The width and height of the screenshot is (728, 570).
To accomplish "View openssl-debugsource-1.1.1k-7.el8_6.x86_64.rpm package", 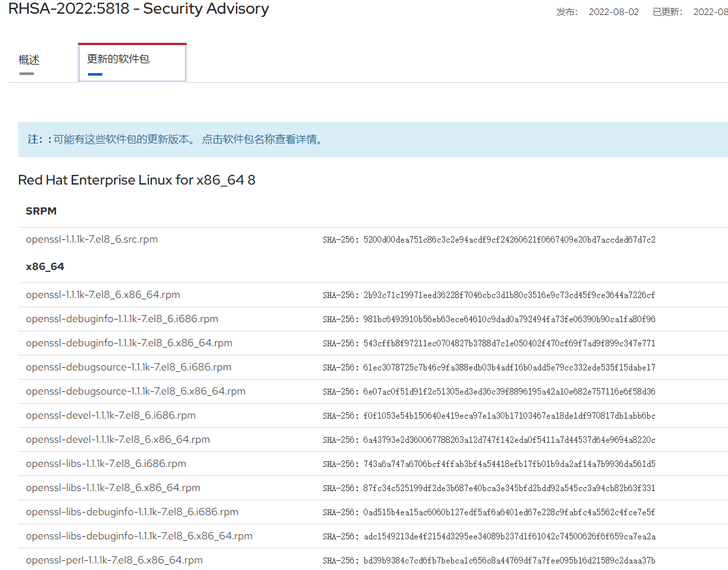I will click(136, 391).
